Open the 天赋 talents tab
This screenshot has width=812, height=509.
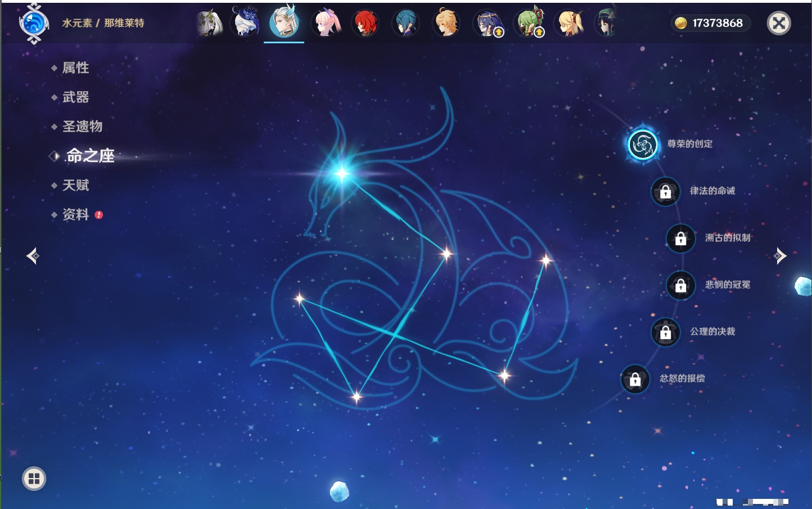point(75,185)
